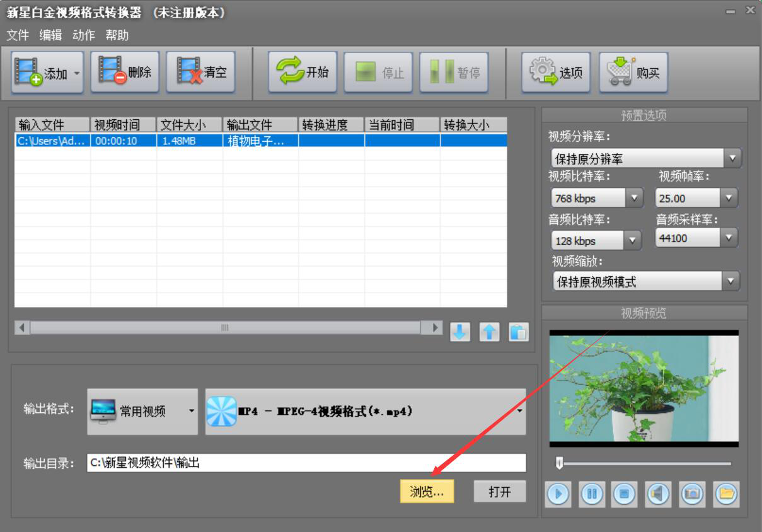Click the plant video preview image

(644, 388)
